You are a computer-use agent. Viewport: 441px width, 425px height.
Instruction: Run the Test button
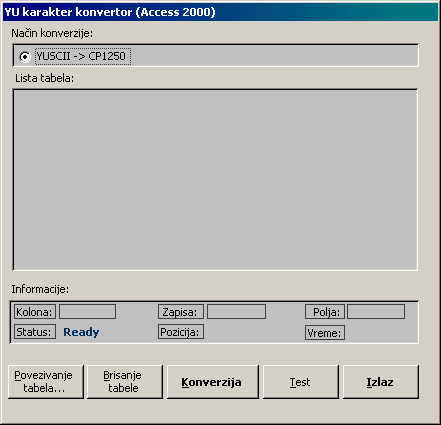pos(301,382)
